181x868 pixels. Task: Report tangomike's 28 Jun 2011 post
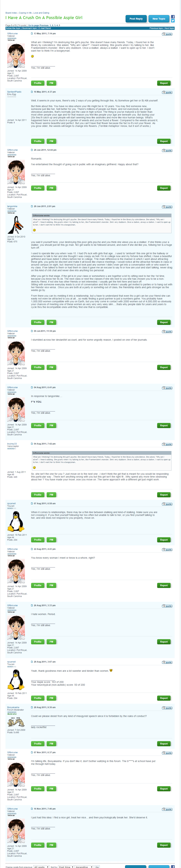point(164,322)
